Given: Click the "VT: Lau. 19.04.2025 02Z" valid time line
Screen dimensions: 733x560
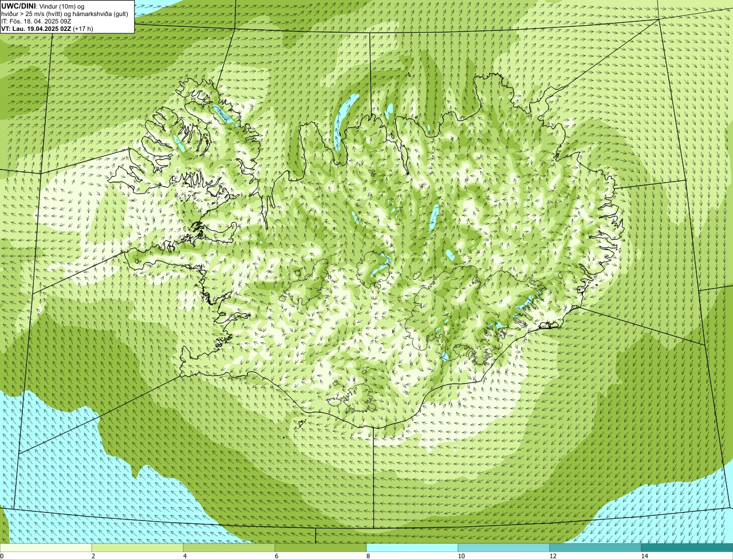Looking at the screenshot, I should point(47,28).
